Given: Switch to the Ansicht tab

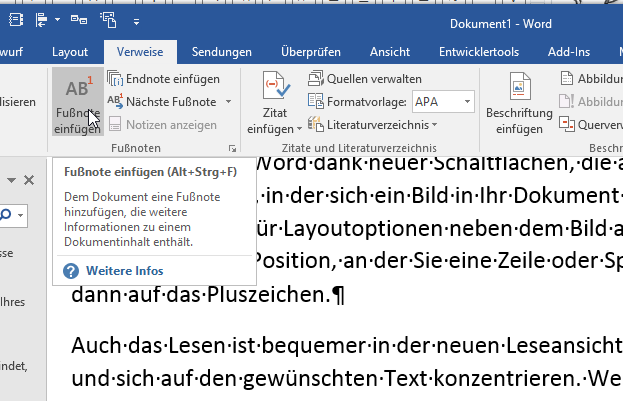Looking at the screenshot, I should [x=390, y=52].
